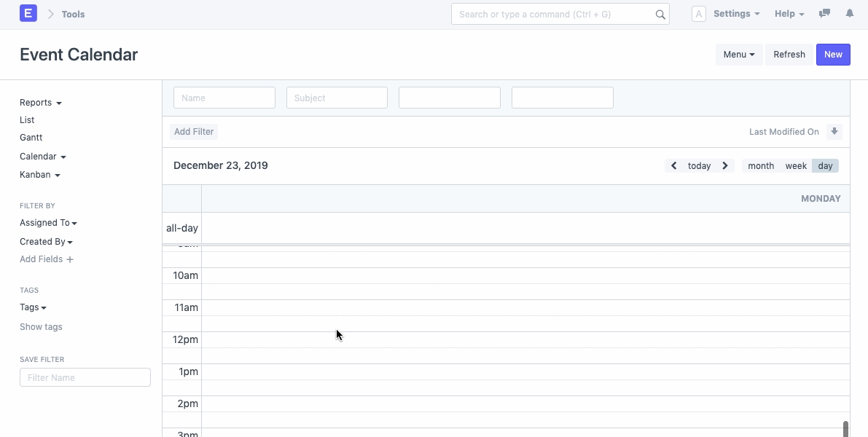Switch calendar to month view
This screenshot has width=868, height=437.
(761, 166)
